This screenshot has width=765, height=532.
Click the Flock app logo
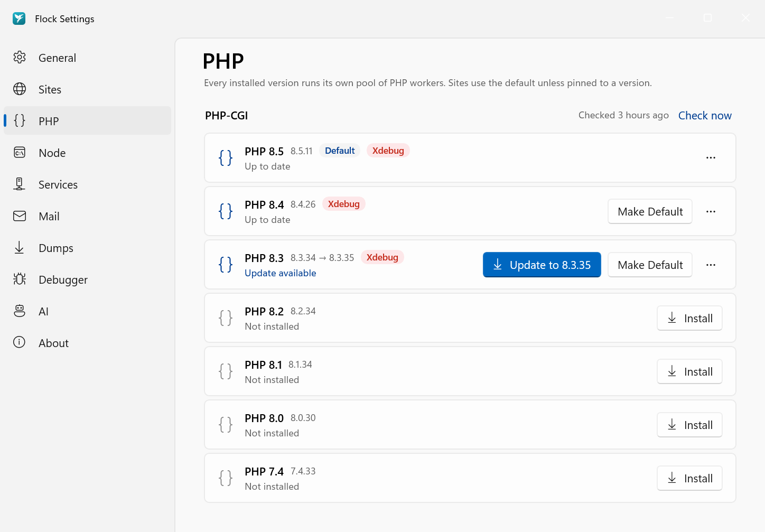[x=19, y=18]
